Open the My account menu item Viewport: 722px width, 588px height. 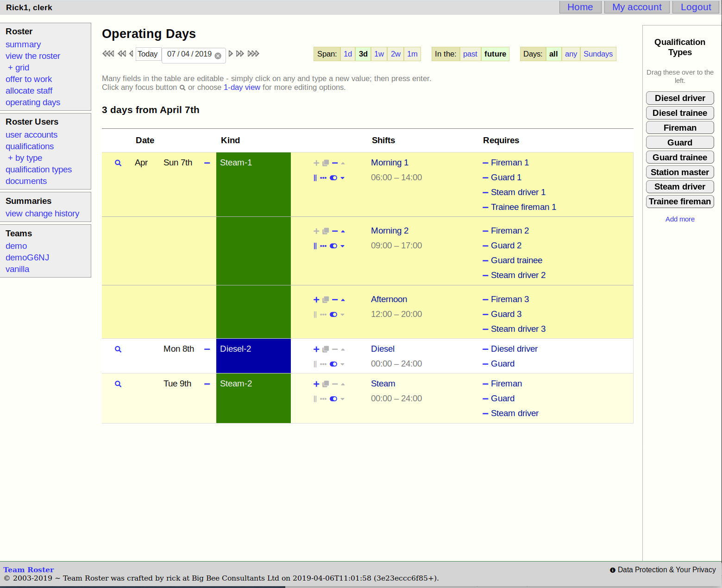click(x=636, y=7)
